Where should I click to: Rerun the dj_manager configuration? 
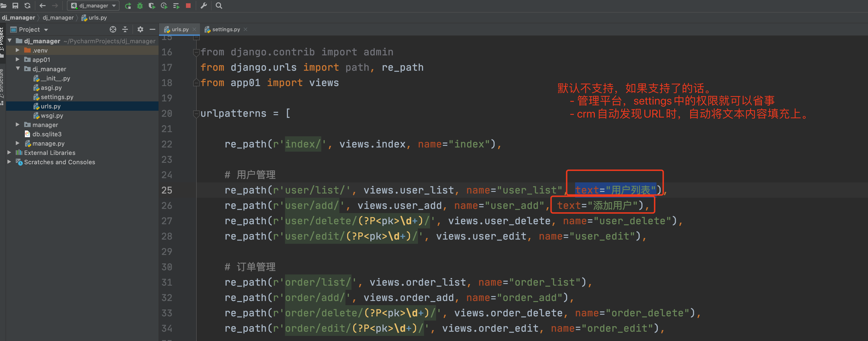pyautogui.click(x=128, y=5)
